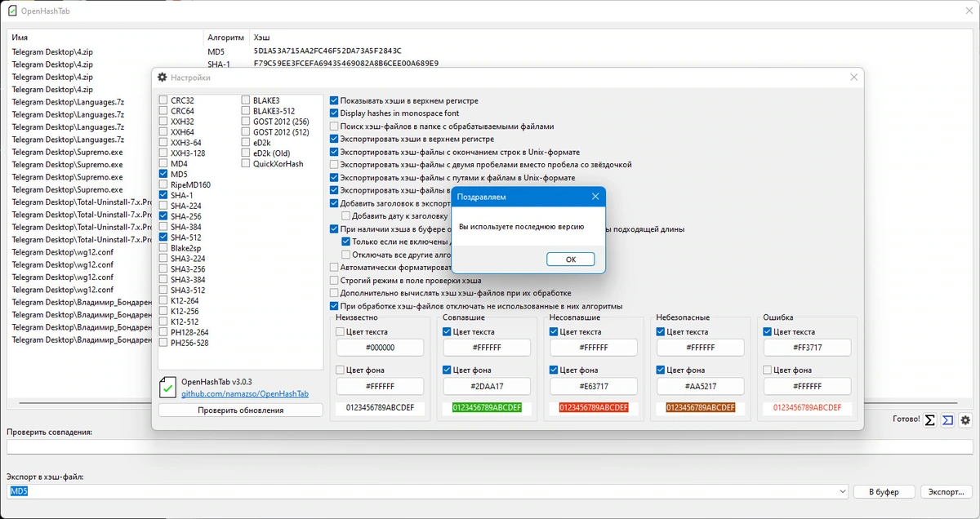Toggle the SHA-512 checkbox
Screen dimensions: 980x519
(x=163, y=238)
